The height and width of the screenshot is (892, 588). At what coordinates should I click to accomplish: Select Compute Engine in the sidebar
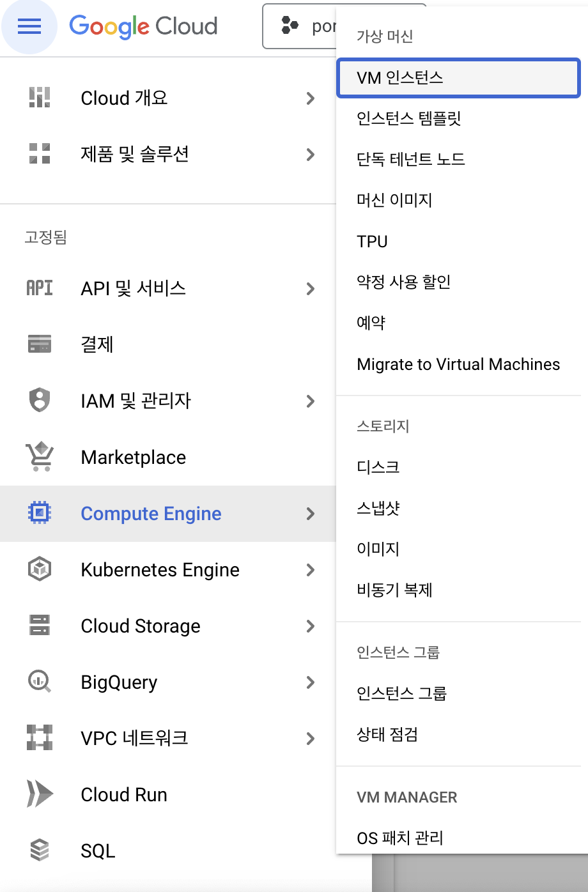(167, 514)
